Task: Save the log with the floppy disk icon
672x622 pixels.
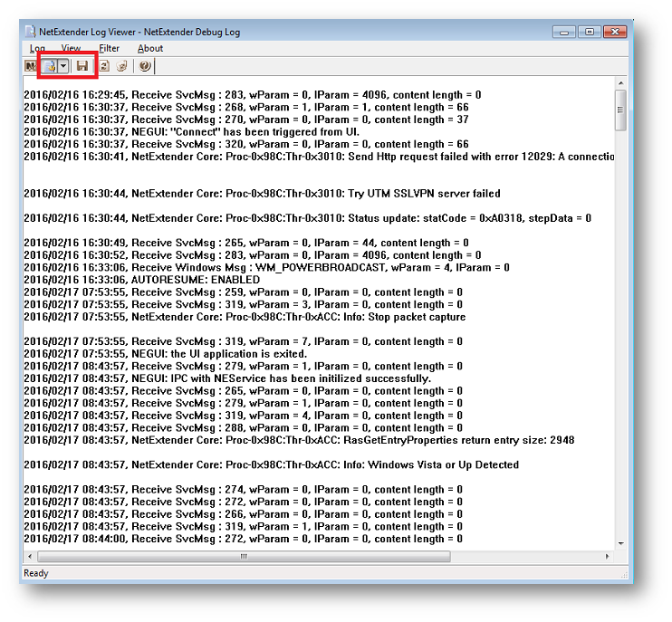Action: tap(82, 66)
